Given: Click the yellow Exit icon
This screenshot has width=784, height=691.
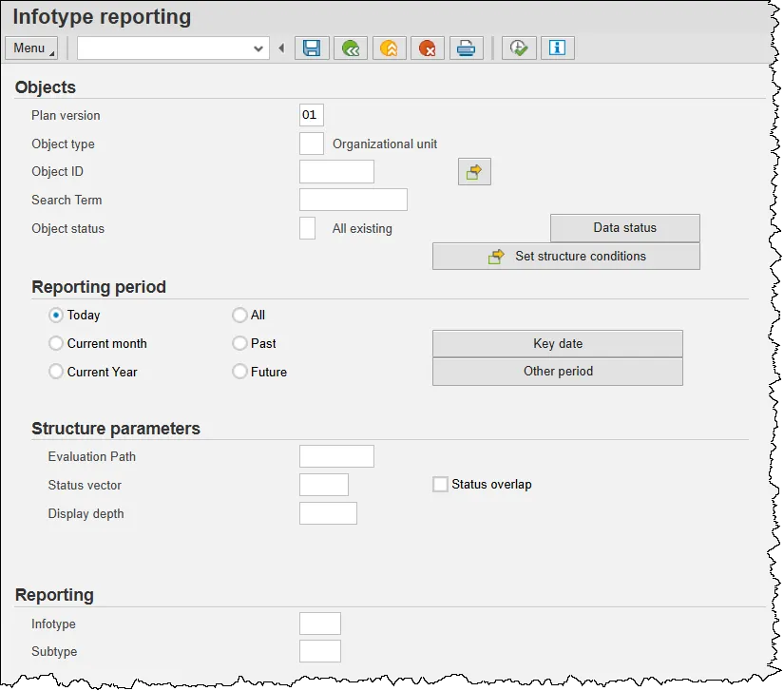Looking at the screenshot, I should pos(389,48).
